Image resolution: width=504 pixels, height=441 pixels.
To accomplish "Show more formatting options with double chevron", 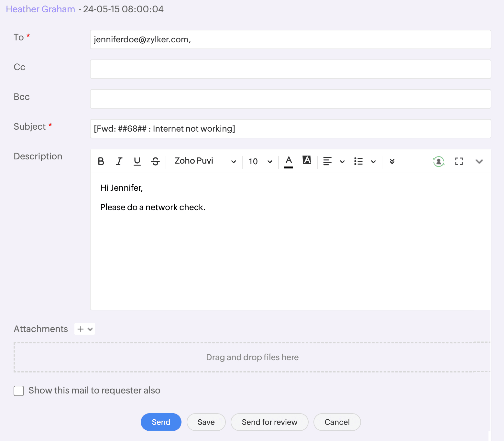I will click(392, 161).
